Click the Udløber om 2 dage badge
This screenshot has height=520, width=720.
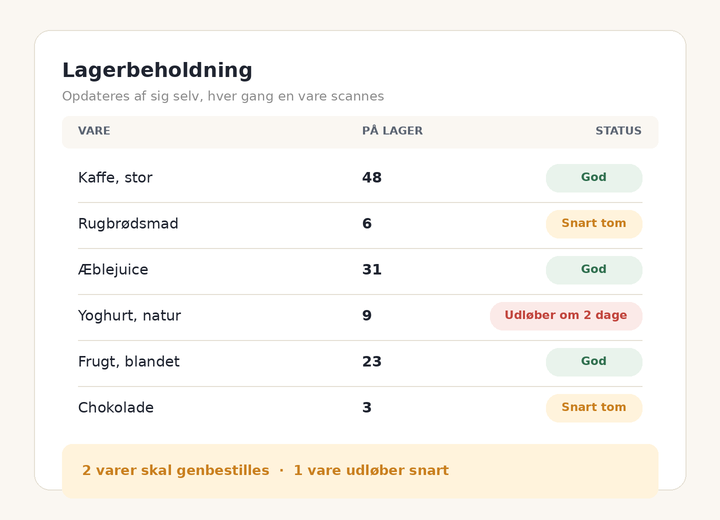[x=566, y=316]
